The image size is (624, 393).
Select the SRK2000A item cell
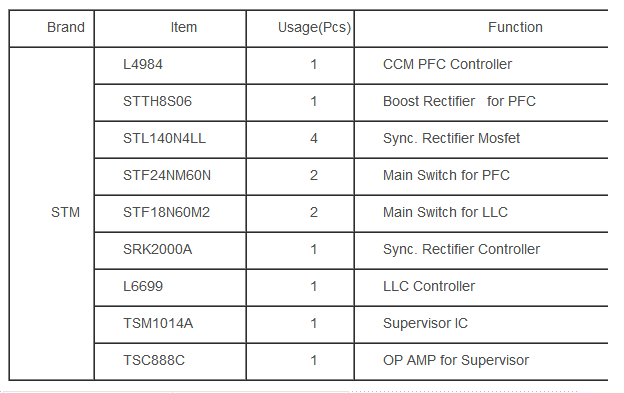[x=170, y=251]
